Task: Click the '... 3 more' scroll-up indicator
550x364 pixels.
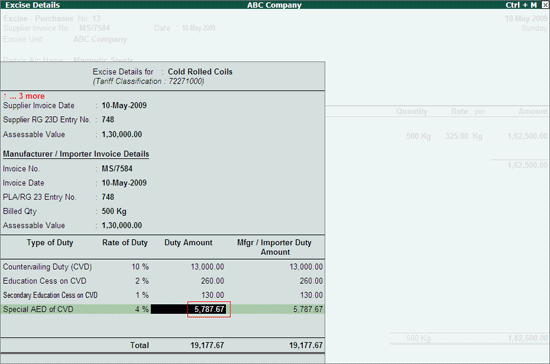Action: click(24, 96)
